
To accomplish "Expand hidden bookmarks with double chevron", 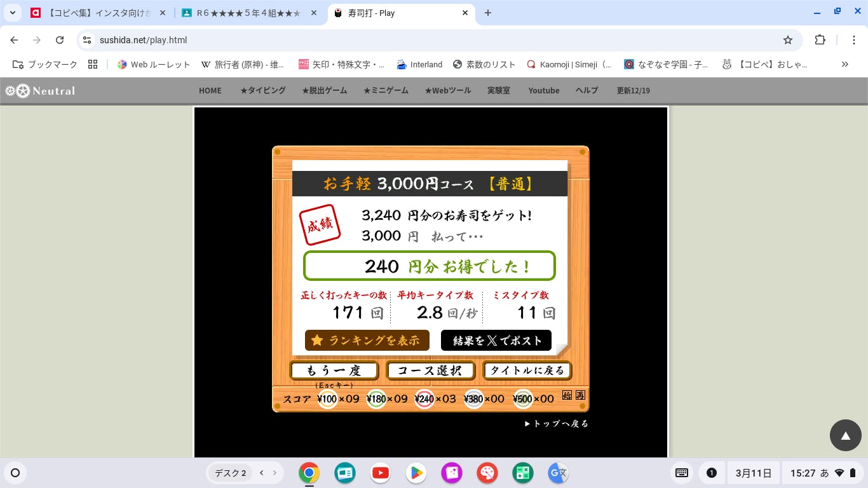I will tap(844, 64).
